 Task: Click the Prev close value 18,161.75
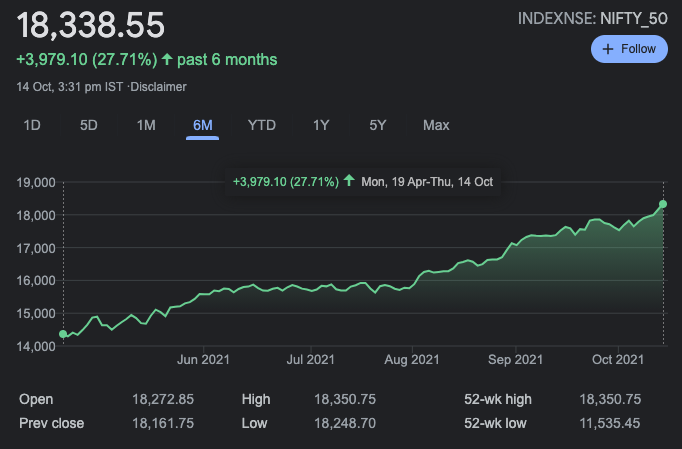(163, 423)
